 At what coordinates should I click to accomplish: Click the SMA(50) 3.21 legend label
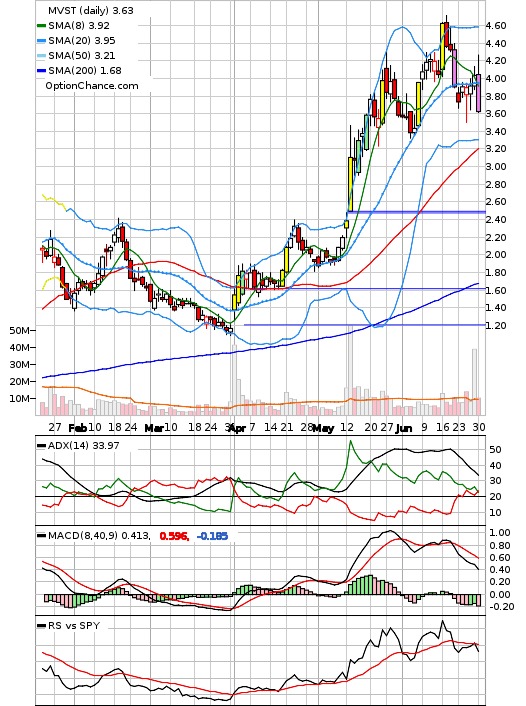click(x=82, y=56)
